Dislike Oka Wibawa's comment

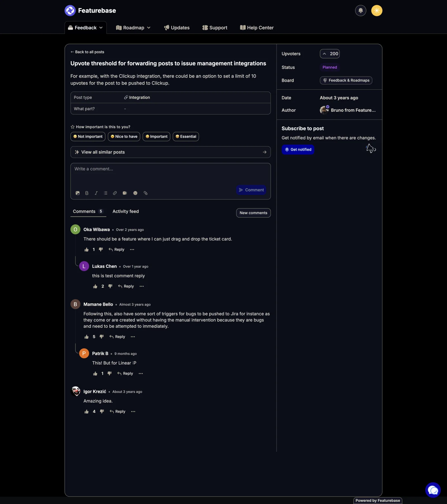point(101,250)
